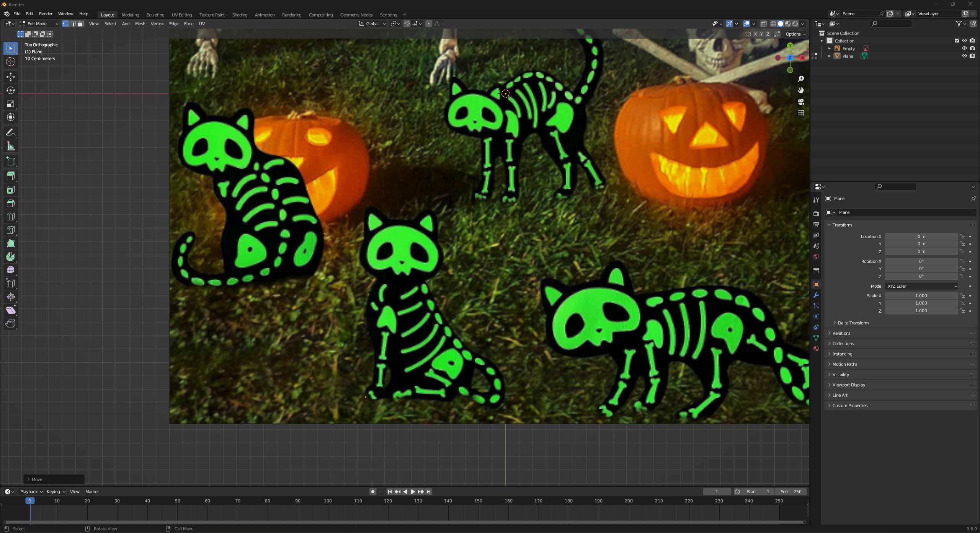Screen dimensions: 980x533
Task: Click the Marker menu in timeline
Action: coord(92,492)
